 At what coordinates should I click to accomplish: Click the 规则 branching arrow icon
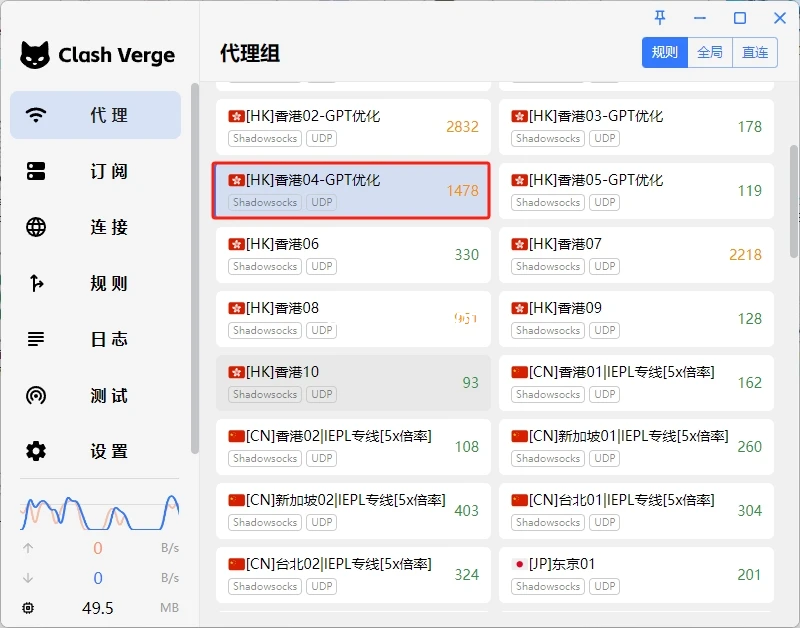(36, 283)
